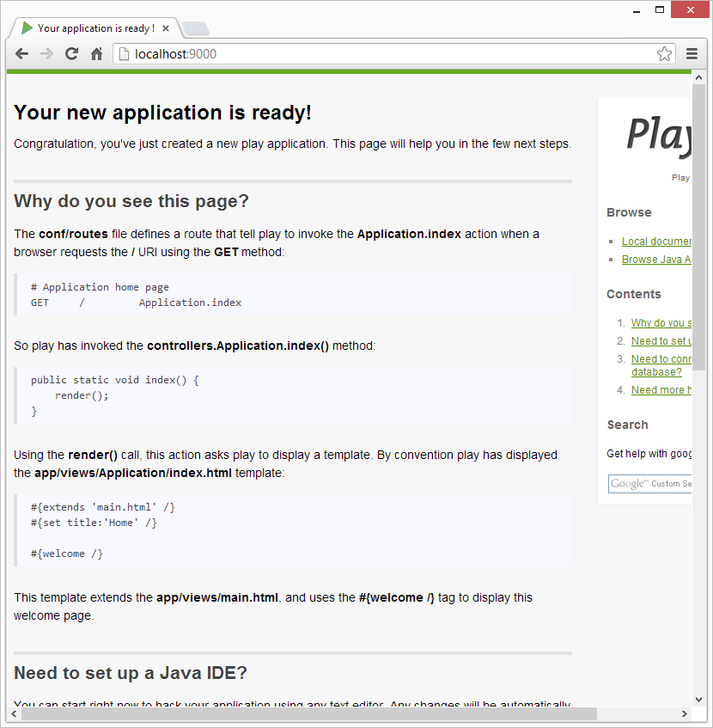The image size is (713, 728).
Task: Open the Local documentation link
Action: (x=656, y=242)
